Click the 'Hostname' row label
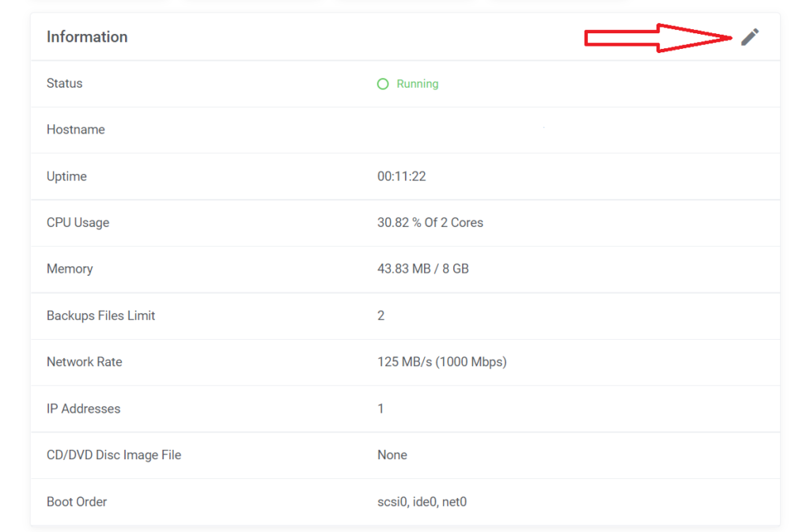The image size is (810, 532). tap(76, 130)
